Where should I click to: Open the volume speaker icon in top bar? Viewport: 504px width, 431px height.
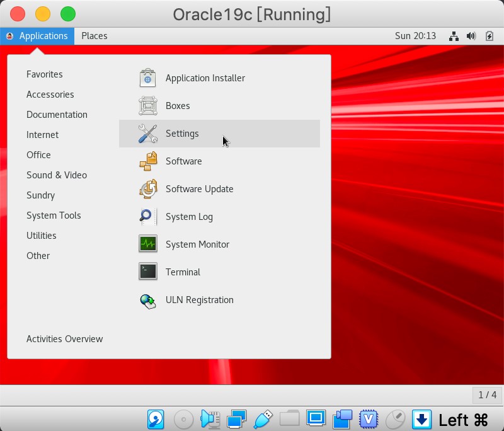pos(471,36)
